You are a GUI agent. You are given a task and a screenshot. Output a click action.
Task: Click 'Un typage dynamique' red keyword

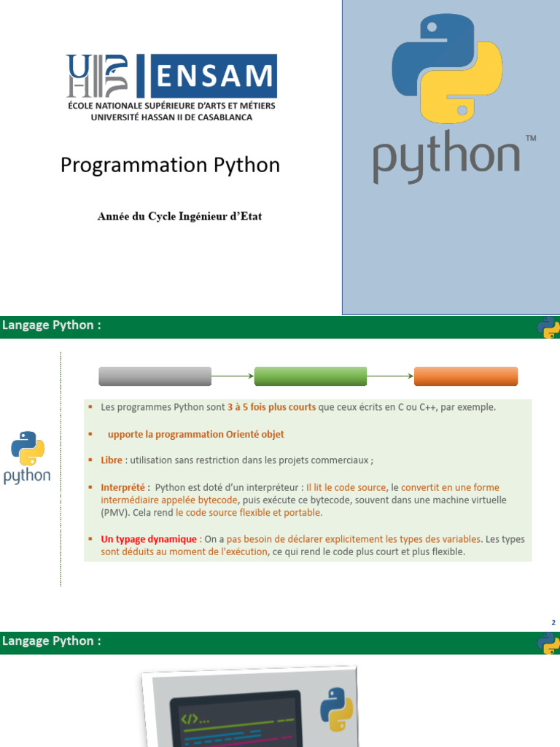[x=149, y=539]
